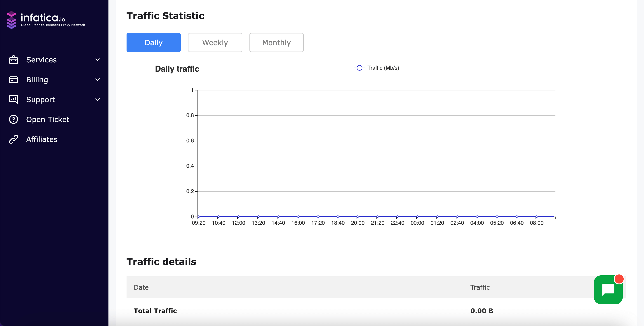The image size is (644, 326).
Task: Select the Daily traffic tab
Action: (x=154, y=43)
